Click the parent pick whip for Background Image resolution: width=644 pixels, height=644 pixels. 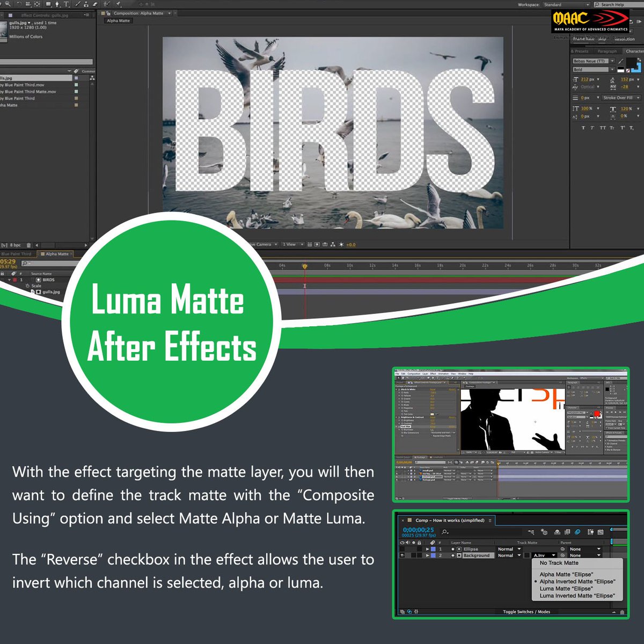pos(562,555)
